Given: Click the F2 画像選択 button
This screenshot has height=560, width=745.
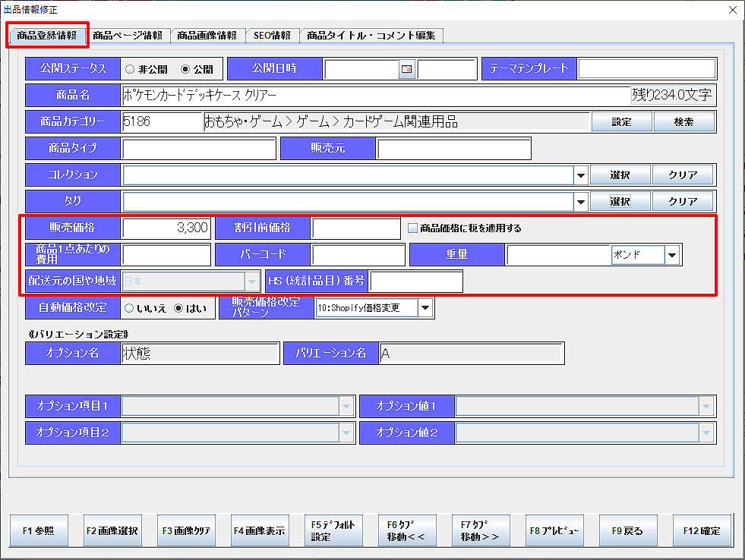Looking at the screenshot, I should point(112,530).
